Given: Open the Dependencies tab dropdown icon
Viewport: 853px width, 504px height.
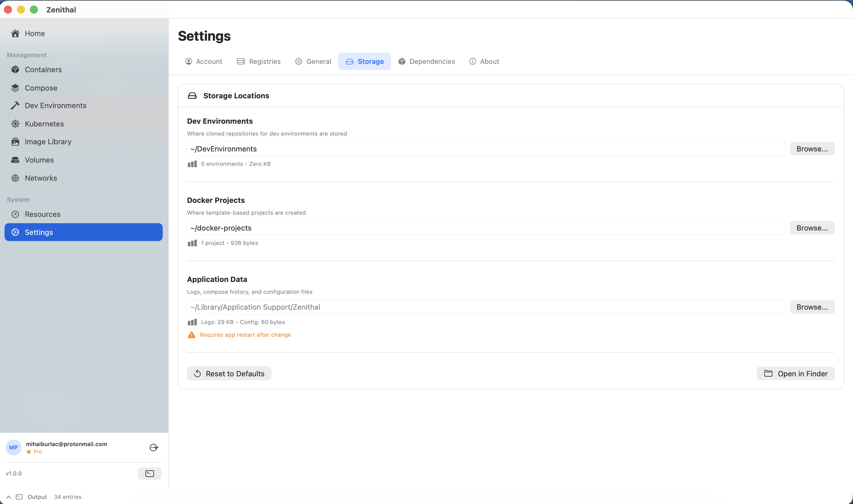Looking at the screenshot, I should [x=402, y=62].
